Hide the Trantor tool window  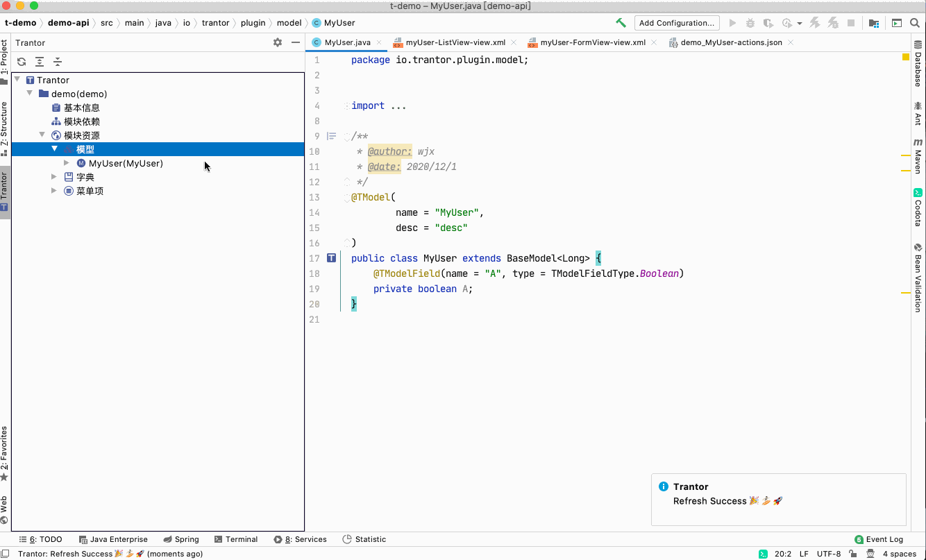tap(296, 42)
